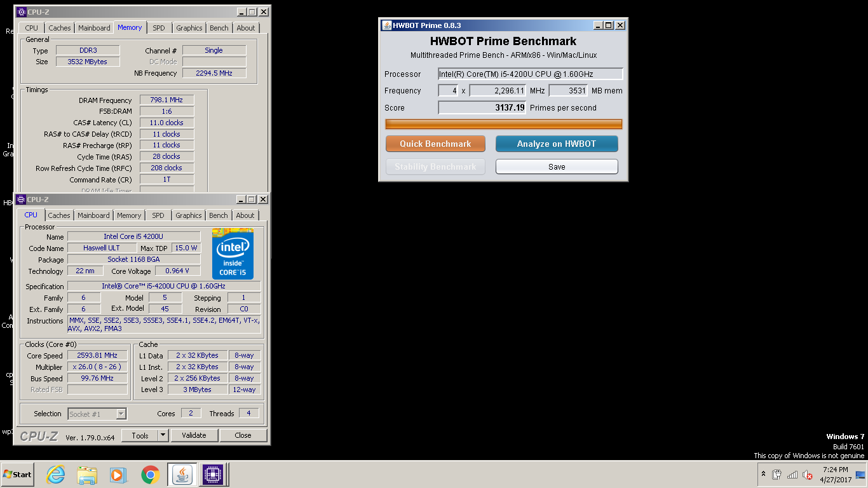This screenshot has height=488, width=868.
Task: Open the muted volume tray icon
Action: pos(808,475)
